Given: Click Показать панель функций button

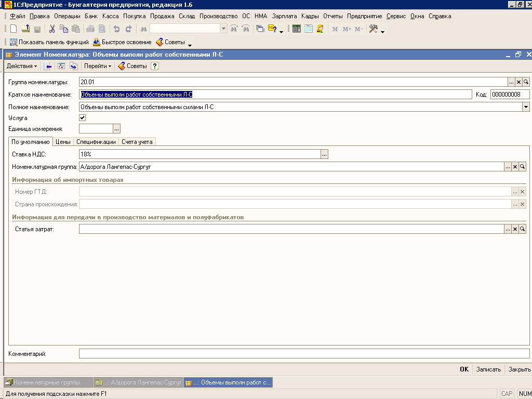Looking at the screenshot, I should [49, 42].
